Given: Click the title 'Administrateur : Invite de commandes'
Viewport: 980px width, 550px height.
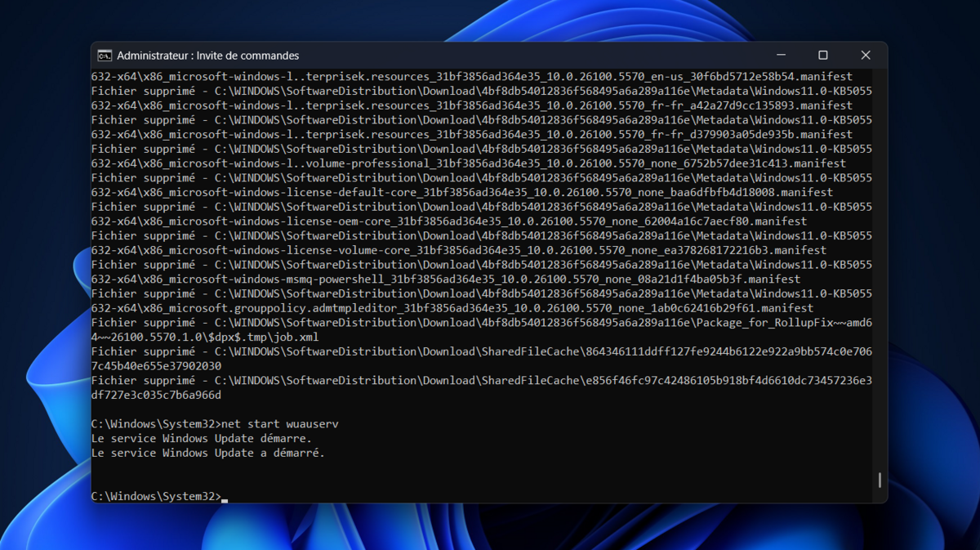Looking at the screenshot, I should click(x=208, y=56).
